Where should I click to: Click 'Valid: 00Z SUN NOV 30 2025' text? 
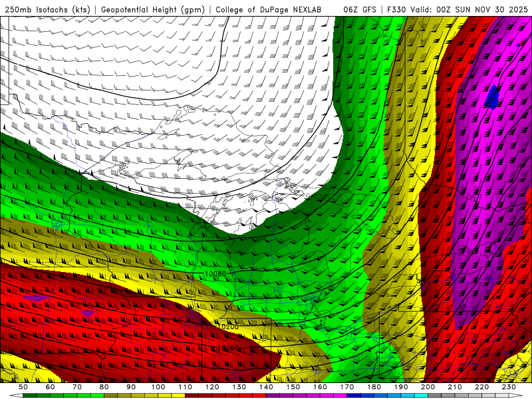469,9
